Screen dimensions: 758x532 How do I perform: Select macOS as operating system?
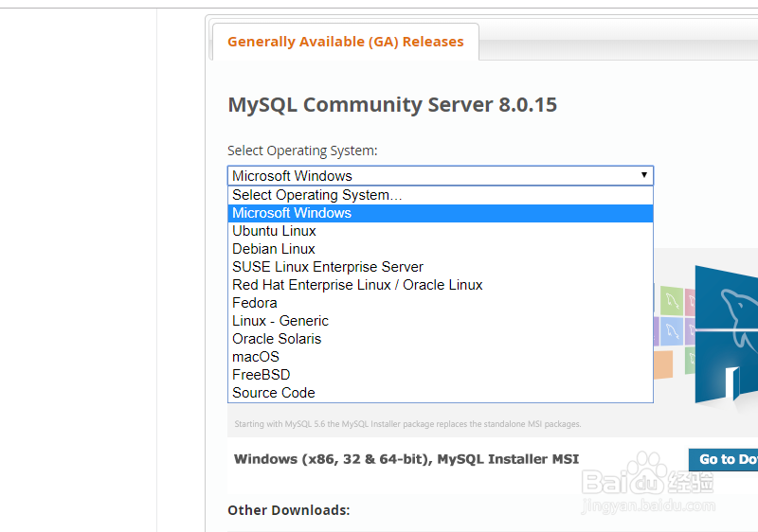[x=256, y=357]
